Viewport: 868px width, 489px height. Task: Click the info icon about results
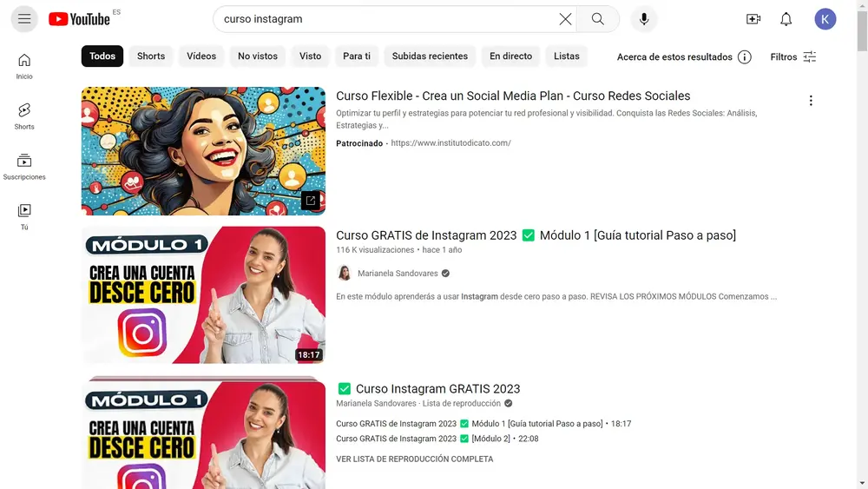745,57
